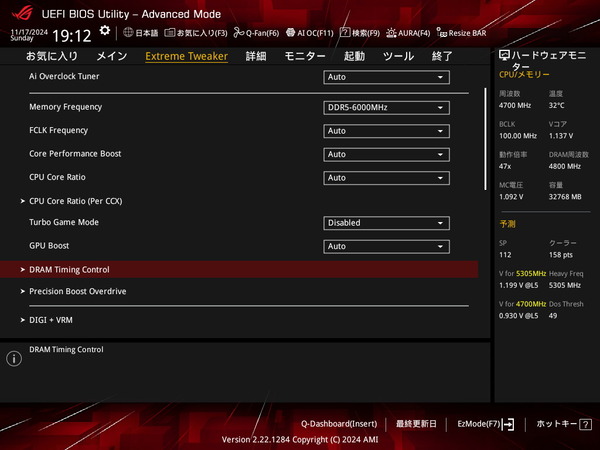Toggle Resize BAR icon

[x=442, y=33]
